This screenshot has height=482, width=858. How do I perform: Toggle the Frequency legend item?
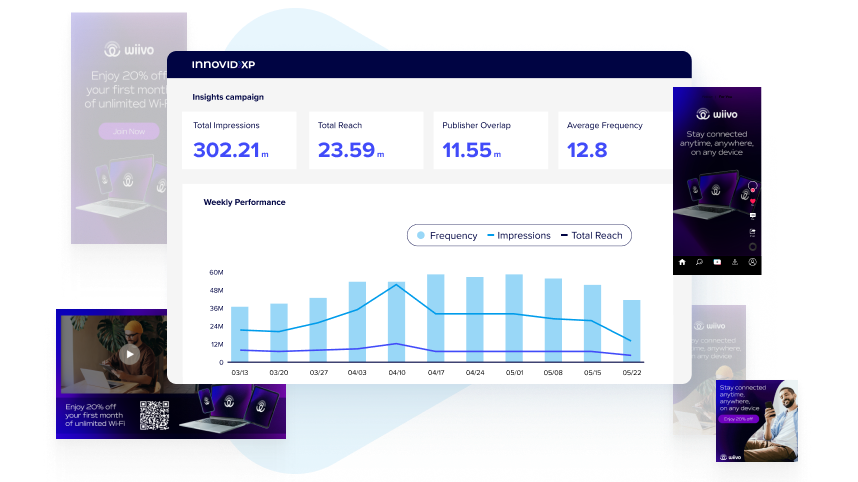(447, 235)
